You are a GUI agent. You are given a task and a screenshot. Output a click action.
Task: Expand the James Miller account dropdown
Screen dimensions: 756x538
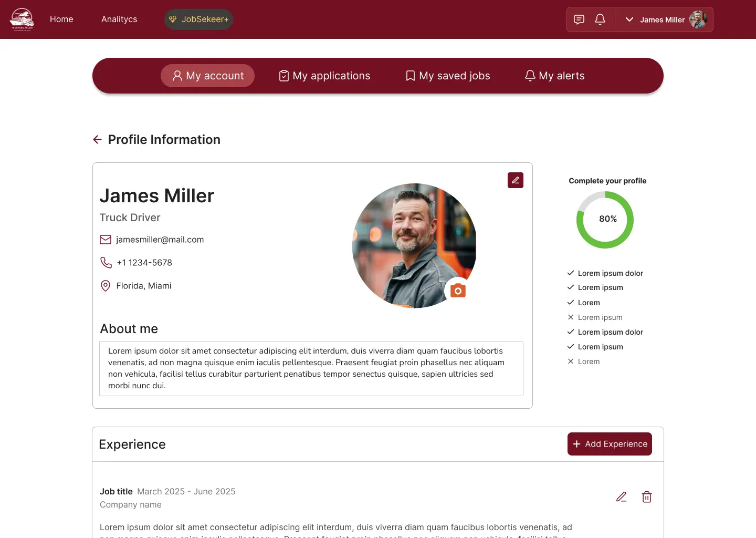pos(628,19)
